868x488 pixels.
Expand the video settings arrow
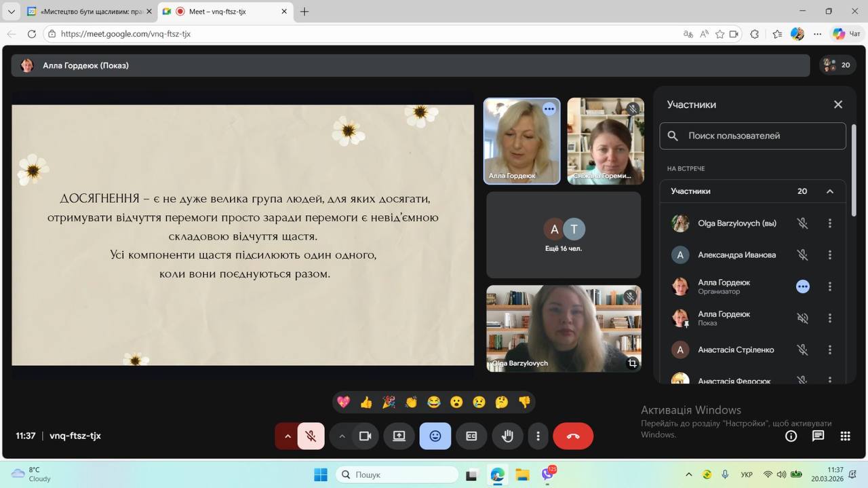(x=342, y=436)
